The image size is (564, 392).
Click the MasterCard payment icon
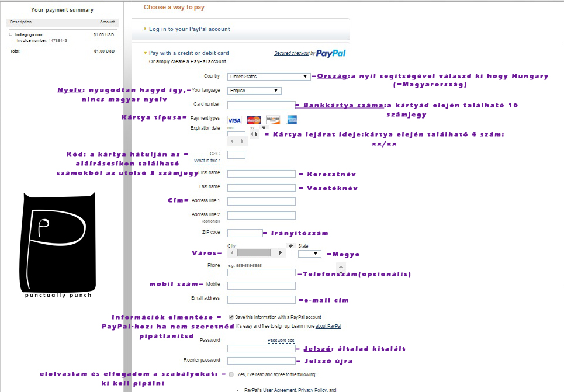(253, 120)
